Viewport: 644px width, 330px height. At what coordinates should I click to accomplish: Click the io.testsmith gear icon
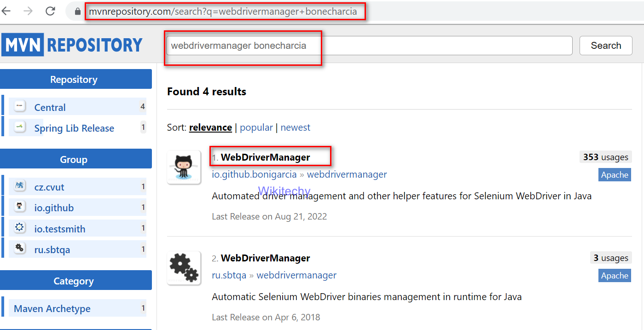[20, 228]
